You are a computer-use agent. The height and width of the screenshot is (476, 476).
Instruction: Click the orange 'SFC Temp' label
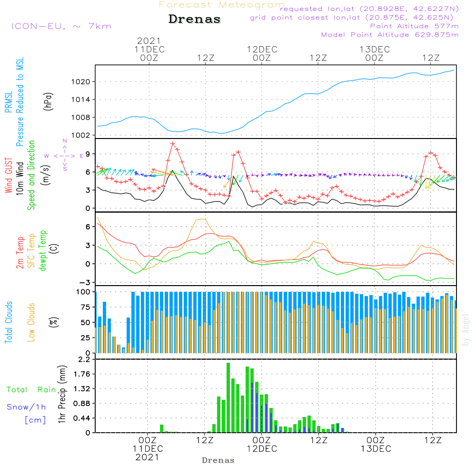[31, 251]
